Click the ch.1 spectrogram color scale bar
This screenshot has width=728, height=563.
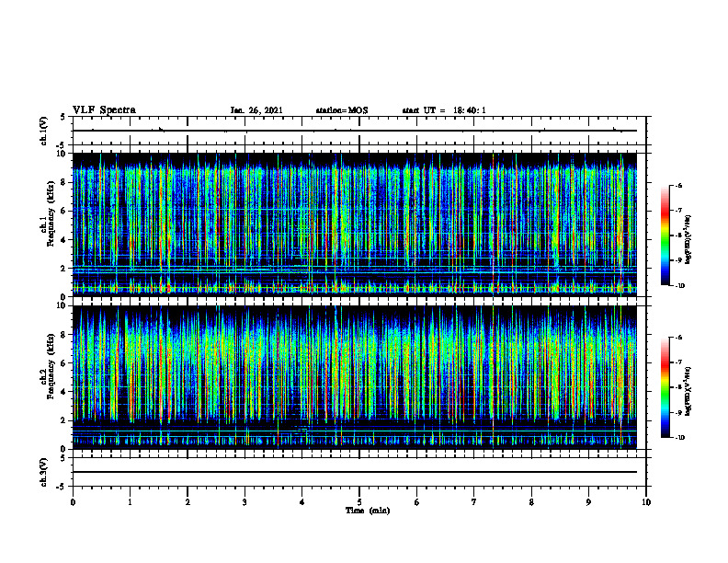click(665, 236)
